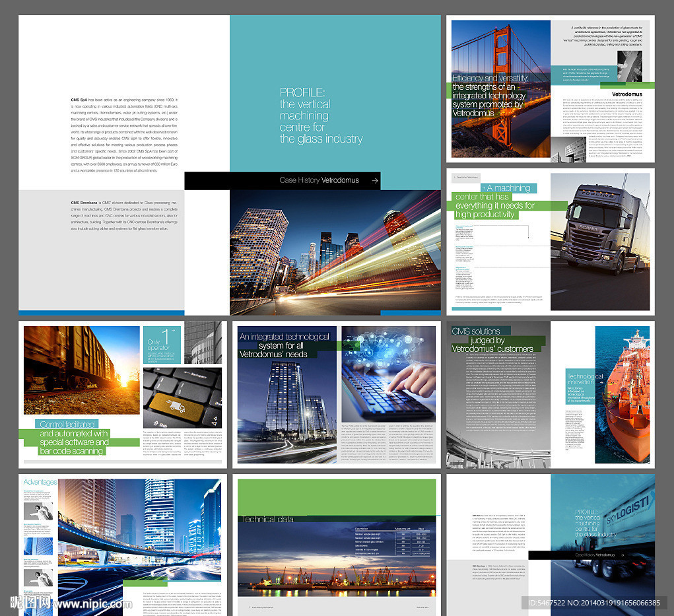Open the Scania truck photo
This screenshot has width=674, height=616.
tap(600, 242)
